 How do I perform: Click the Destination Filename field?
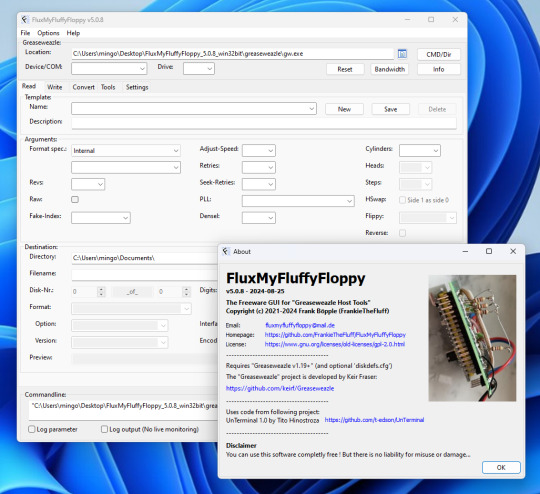pyautogui.click(x=145, y=275)
